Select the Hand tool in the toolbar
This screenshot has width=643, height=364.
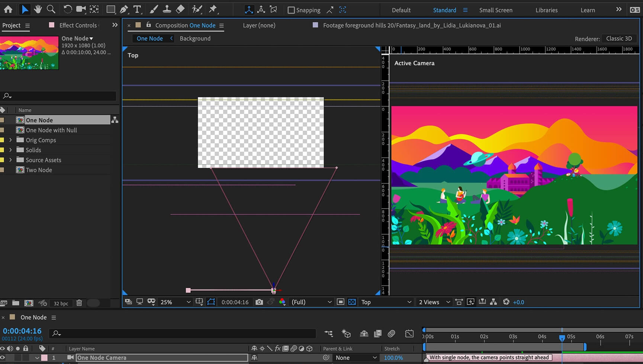coord(38,9)
